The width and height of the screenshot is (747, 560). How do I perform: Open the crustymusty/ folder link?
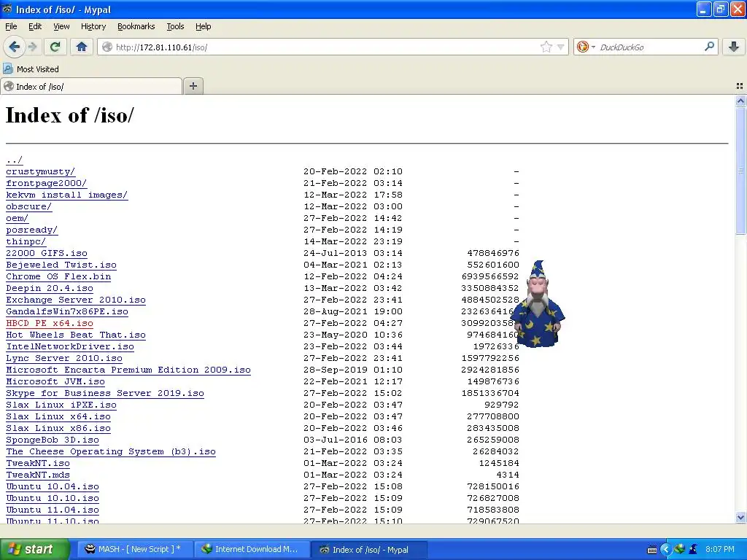coord(41,171)
